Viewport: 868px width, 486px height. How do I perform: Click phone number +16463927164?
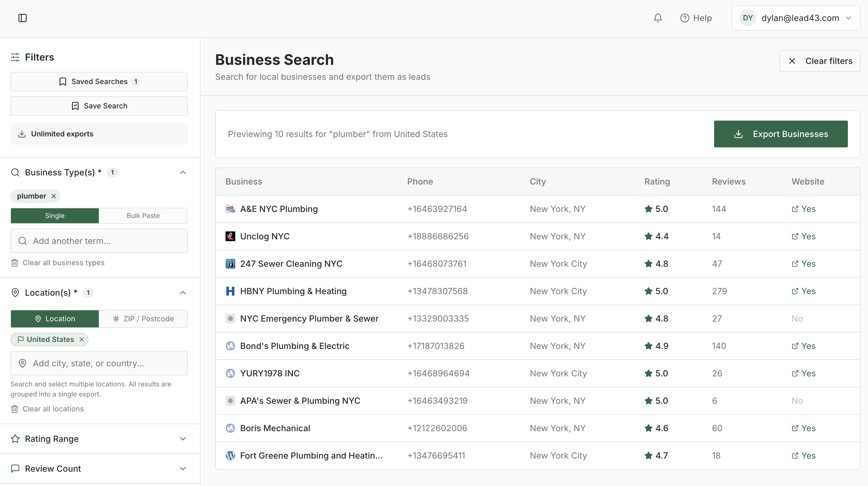[437, 209]
